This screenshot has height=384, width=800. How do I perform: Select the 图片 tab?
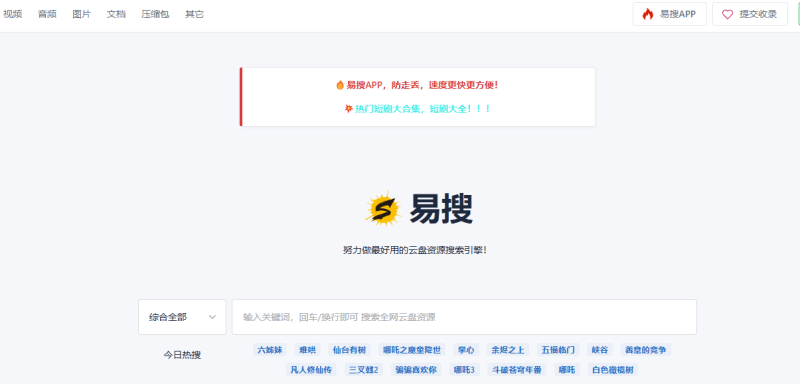coord(82,14)
